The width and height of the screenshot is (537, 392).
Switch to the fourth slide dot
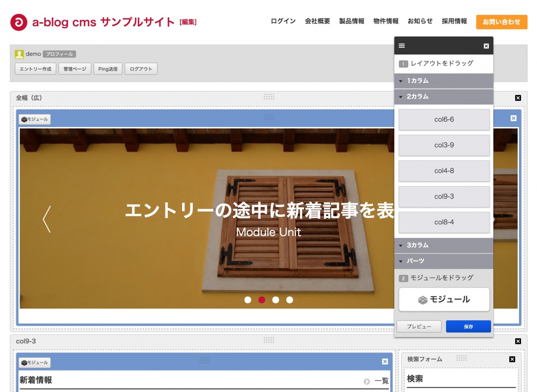pos(289,300)
